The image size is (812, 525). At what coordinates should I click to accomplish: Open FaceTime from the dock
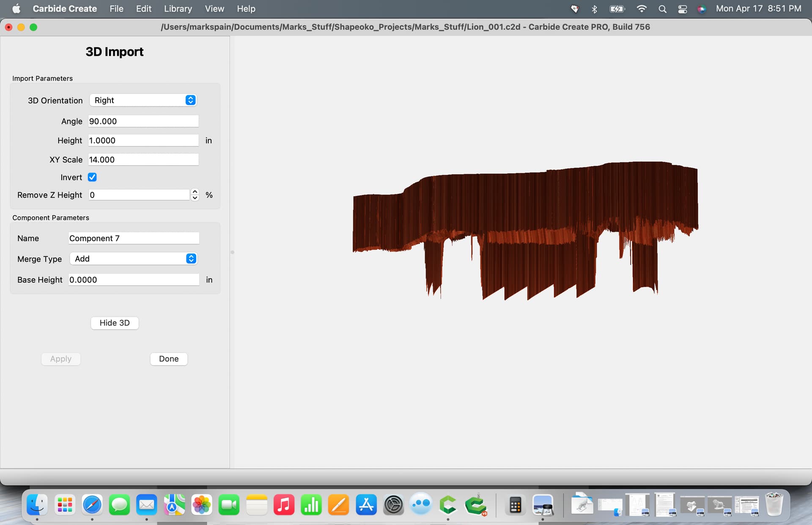pos(229,505)
